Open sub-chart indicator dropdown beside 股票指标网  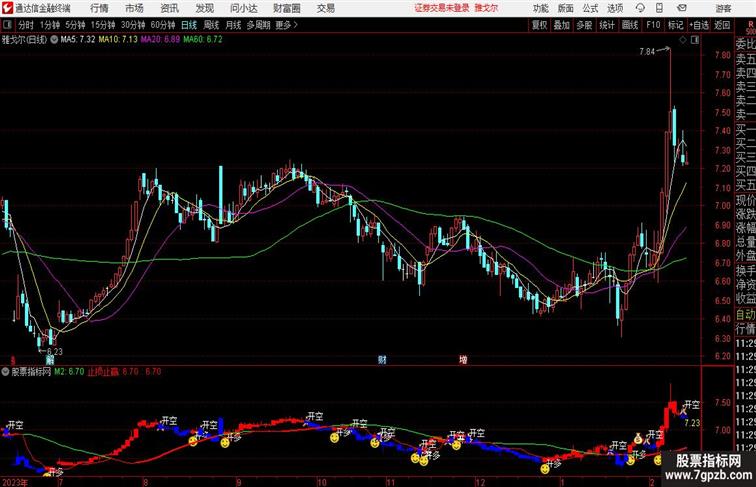[x=5, y=372]
